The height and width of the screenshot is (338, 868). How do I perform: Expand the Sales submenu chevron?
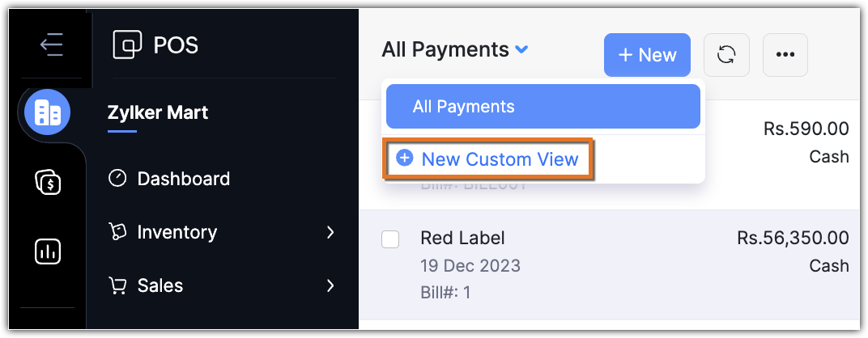(x=330, y=285)
